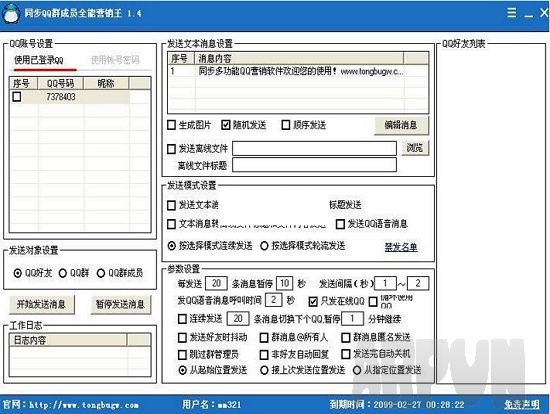Enable the 发送离线文件 checkbox
Screen dimensions: 550x414
coord(172,149)
